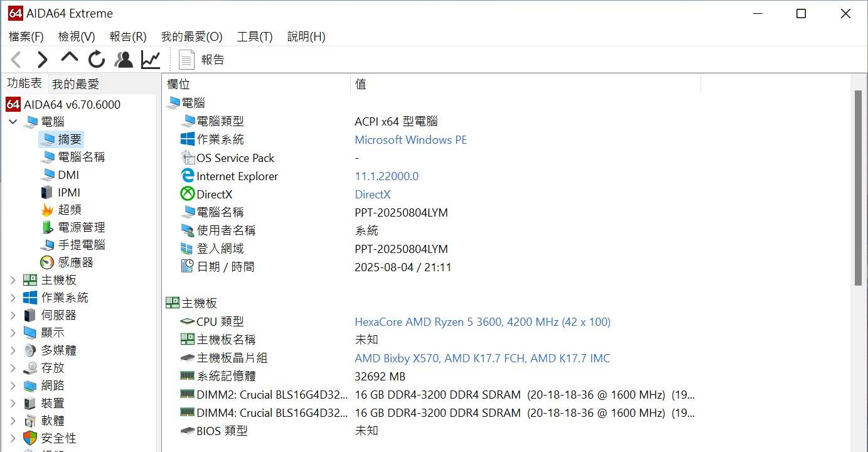
Task: Open the 工具(T) menu
Action: click(x=255, y=36)
